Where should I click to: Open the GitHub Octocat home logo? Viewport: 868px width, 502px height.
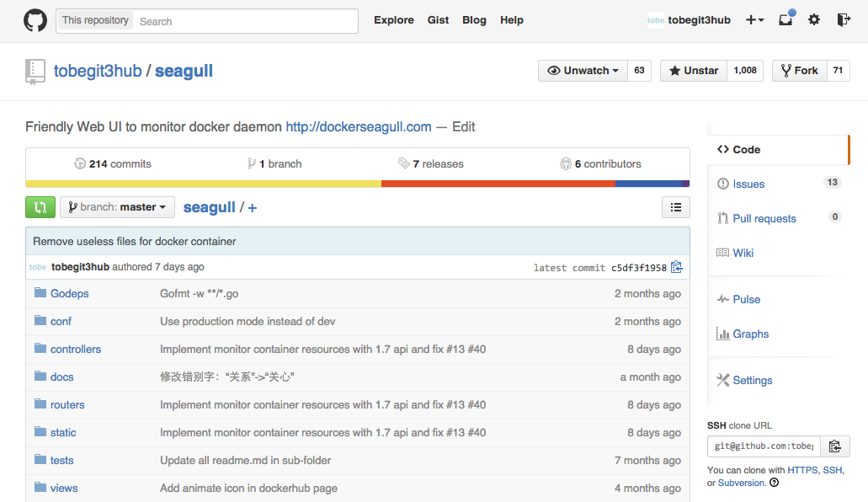(x=35, y=21)
